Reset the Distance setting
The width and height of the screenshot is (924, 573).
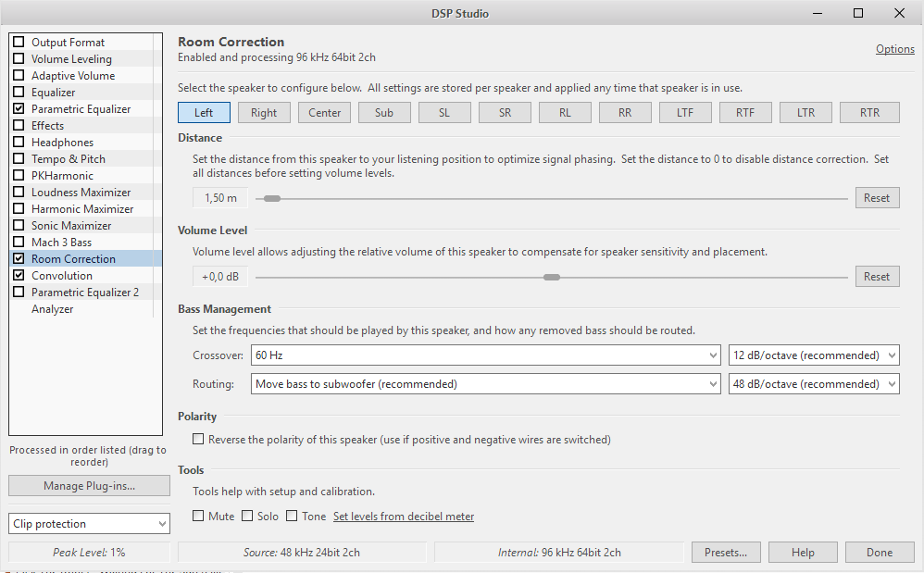[877, 198]
